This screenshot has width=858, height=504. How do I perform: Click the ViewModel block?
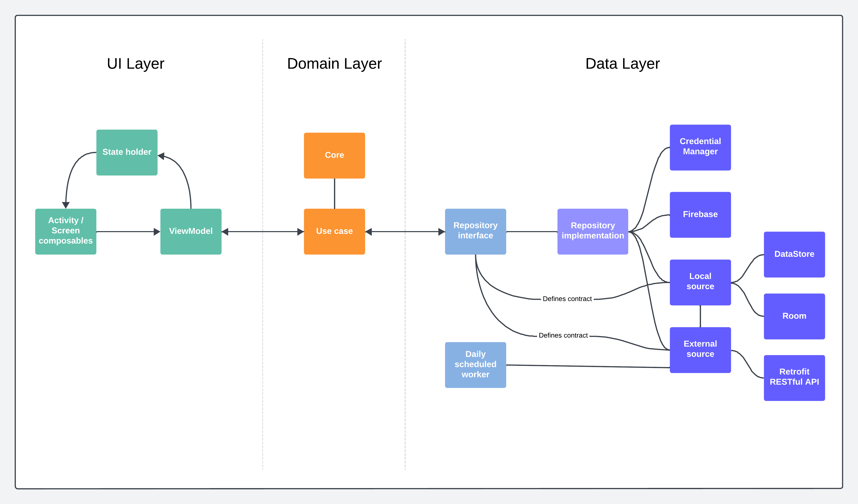(191, 231)
